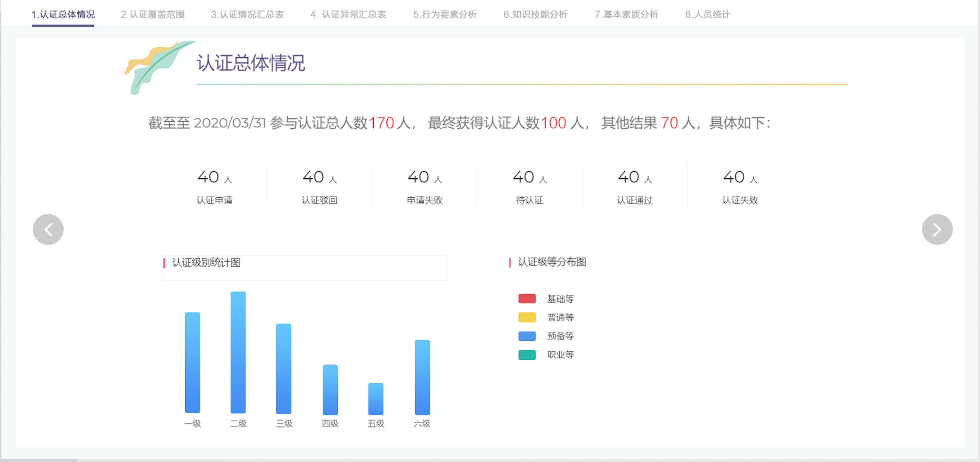Click the 六级 bar in the chart
This screenshot has height=462, width=980.
422,377
